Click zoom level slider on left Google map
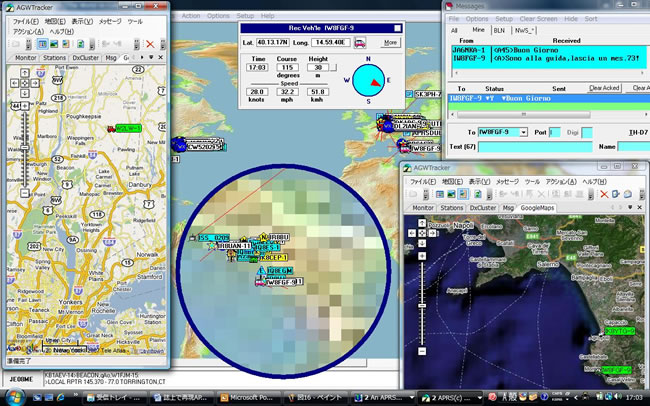The height and width of the screenshot is (406, 650). (25, 148)
